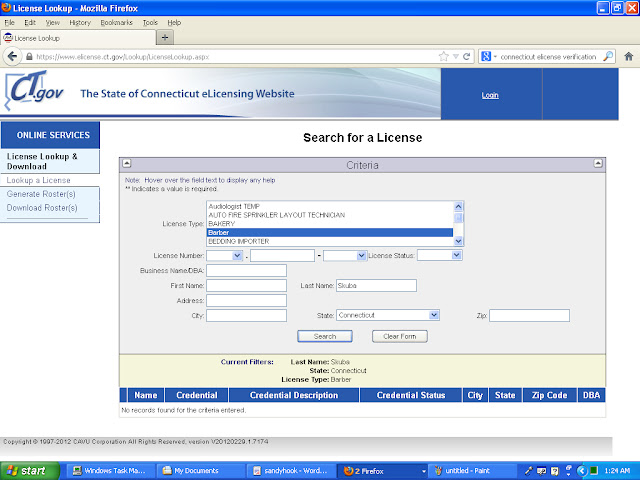
Task: Sort results by City column header
Action: tap(475, 395)
